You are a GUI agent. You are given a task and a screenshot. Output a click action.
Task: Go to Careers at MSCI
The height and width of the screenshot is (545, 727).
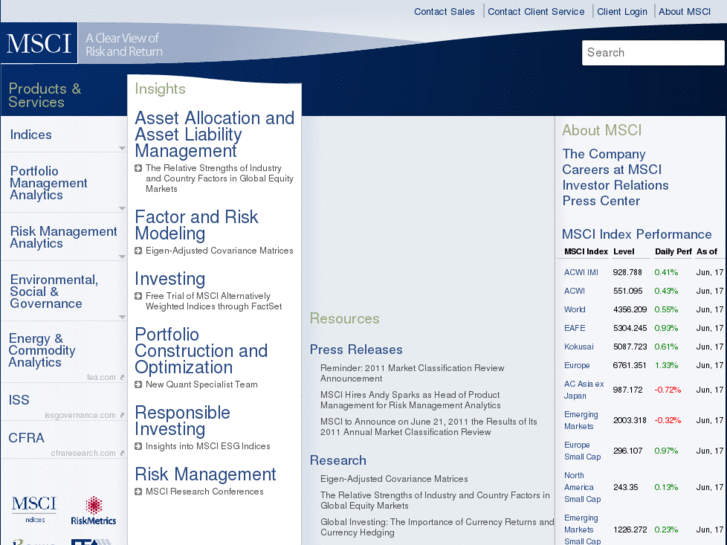pos(612,170)
